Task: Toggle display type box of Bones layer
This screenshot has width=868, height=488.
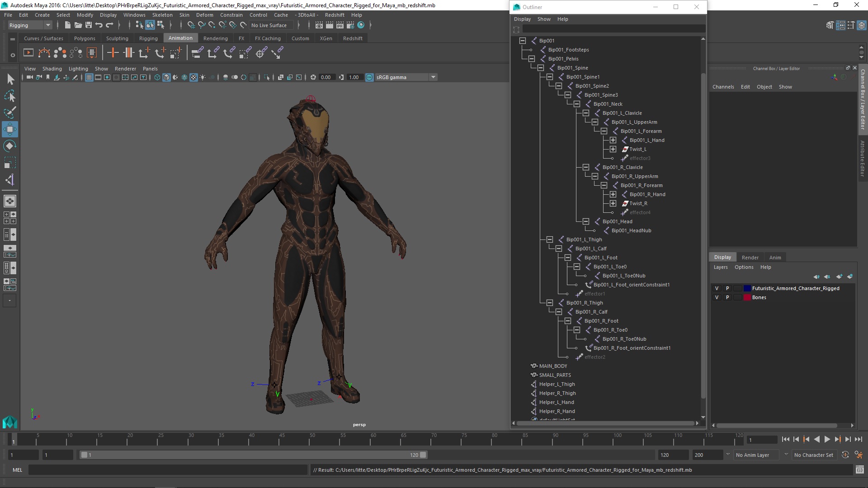Action: 738,297
